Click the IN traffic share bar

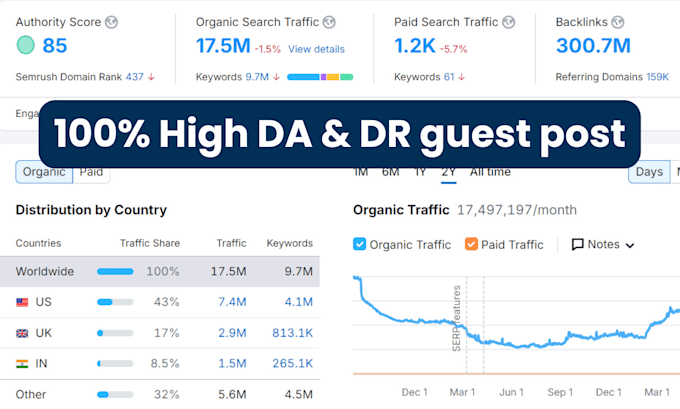point(115,364)
